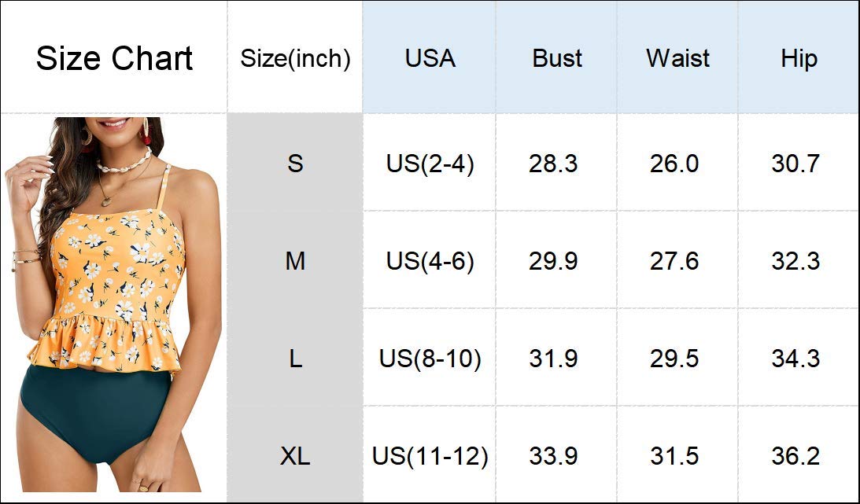
Task: Click bust value 33.9
Action: pos(553,456)
